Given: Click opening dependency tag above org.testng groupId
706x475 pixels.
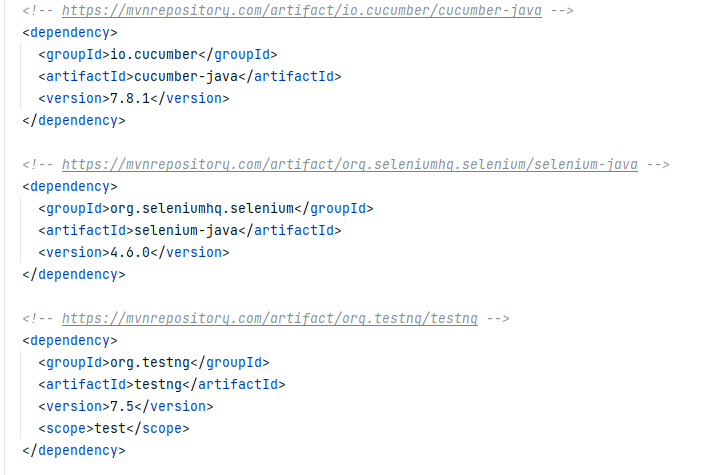Looking at the screenshot, I should [69, 340].
